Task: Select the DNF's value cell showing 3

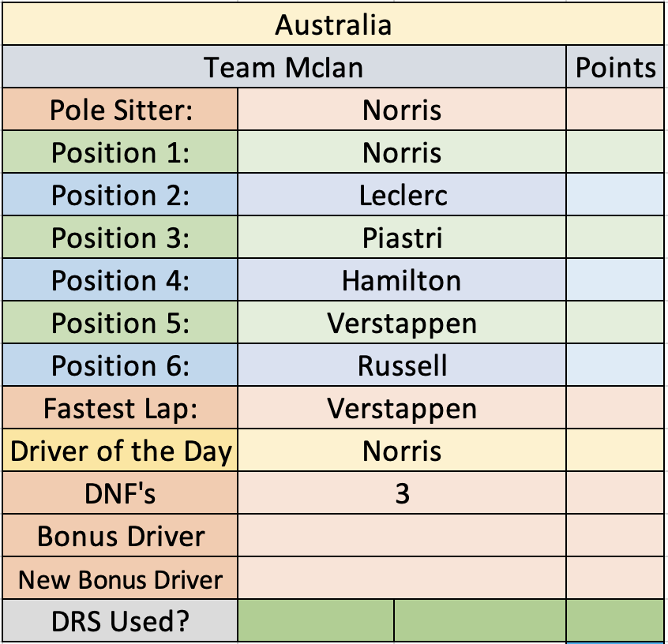Action: pos(402,492)
